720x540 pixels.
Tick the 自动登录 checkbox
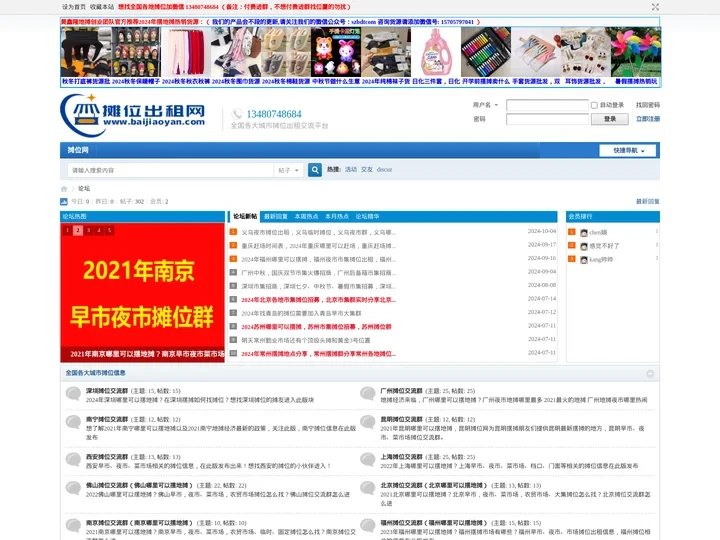coord(594,105)
